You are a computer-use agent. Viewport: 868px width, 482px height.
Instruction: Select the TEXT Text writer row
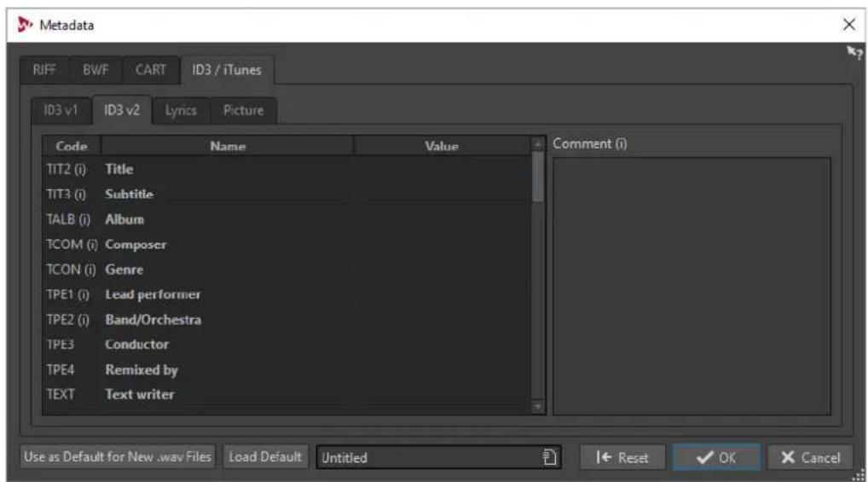(x=286, y=394)
